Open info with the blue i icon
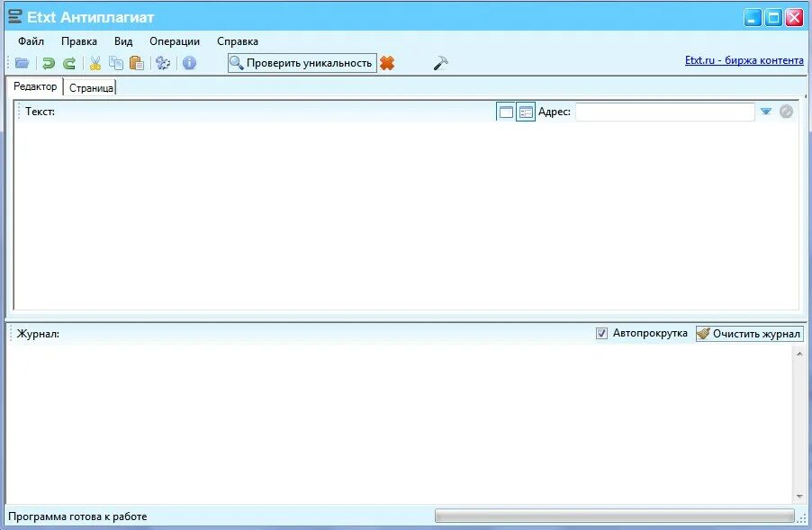Screen dimensions: 812x530 pyautogui.click(x=190, y=63)
